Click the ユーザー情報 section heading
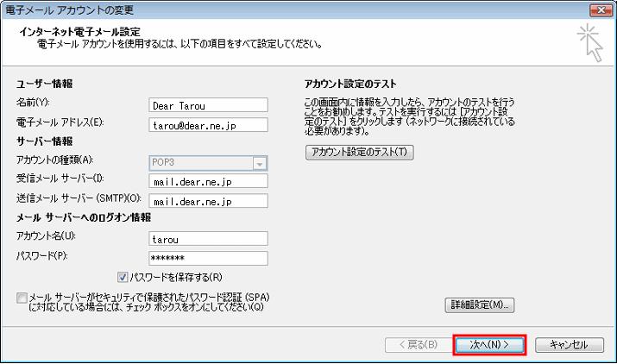The image size is (617, 364). (x=44, y=84)
